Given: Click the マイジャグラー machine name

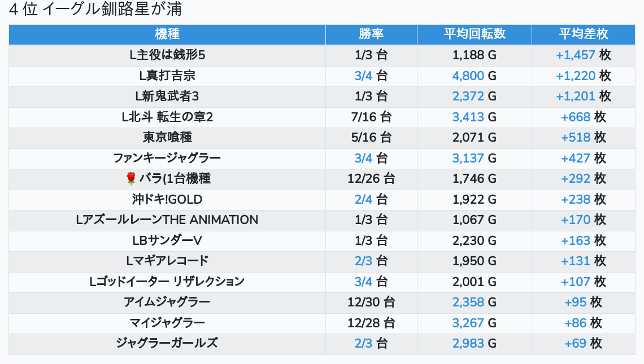Looking at the screenshot, I should (x=167, y=323).
